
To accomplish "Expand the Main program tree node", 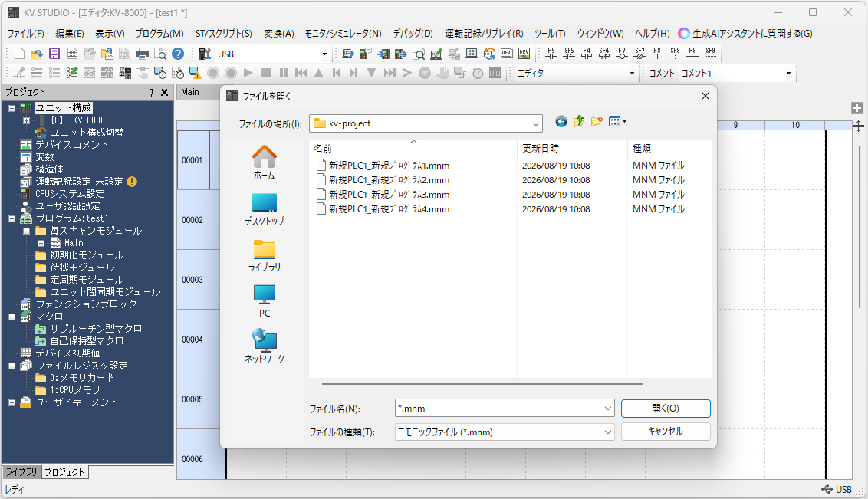I will (41, 244).
